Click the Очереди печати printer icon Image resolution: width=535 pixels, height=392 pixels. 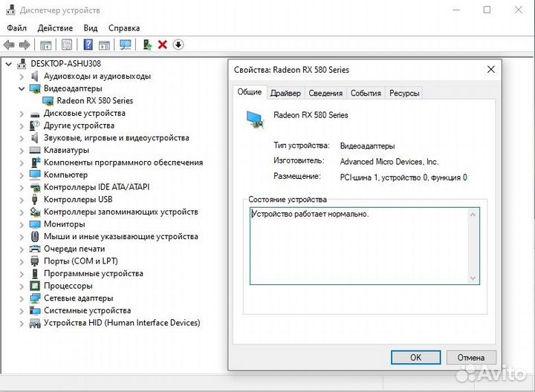35,249
